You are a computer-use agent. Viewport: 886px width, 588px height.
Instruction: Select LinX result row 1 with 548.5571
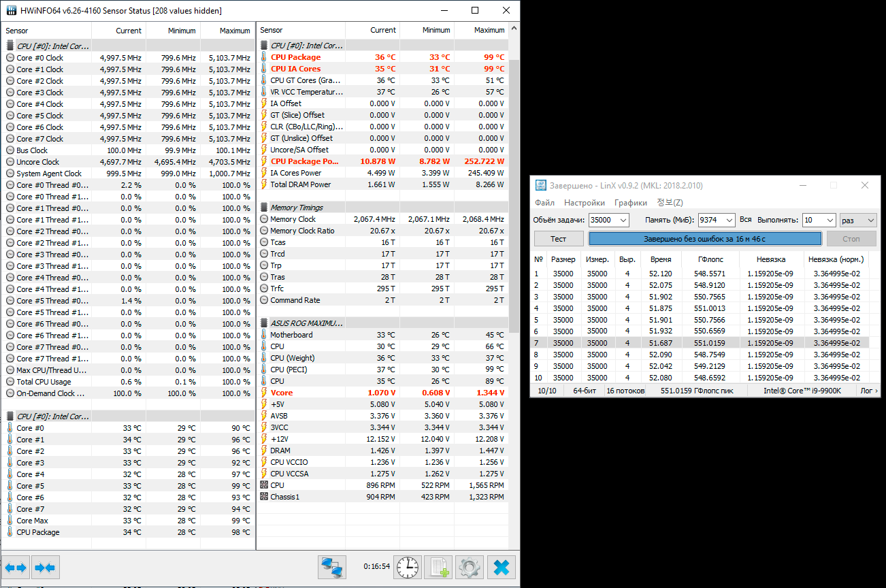point(700,274)
